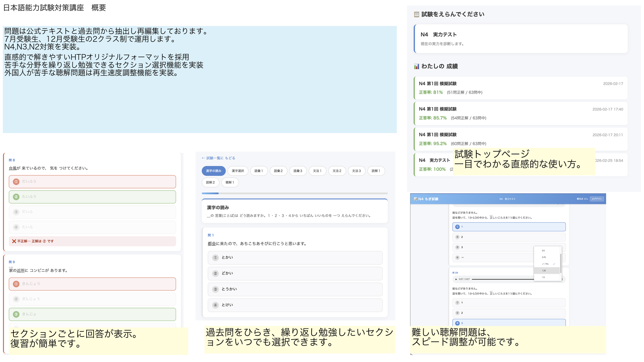
Task: Open the 文法２ section tab
Action: 337,171
